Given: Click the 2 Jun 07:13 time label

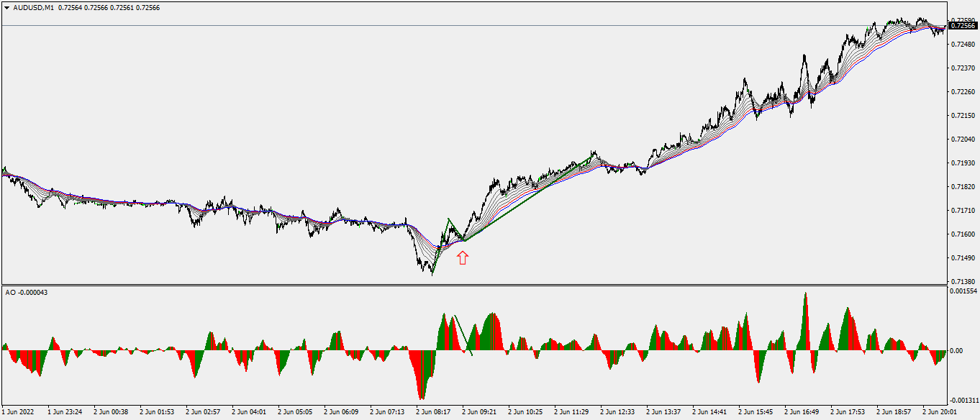Looking at the screenshot, I should click(386, 413).
